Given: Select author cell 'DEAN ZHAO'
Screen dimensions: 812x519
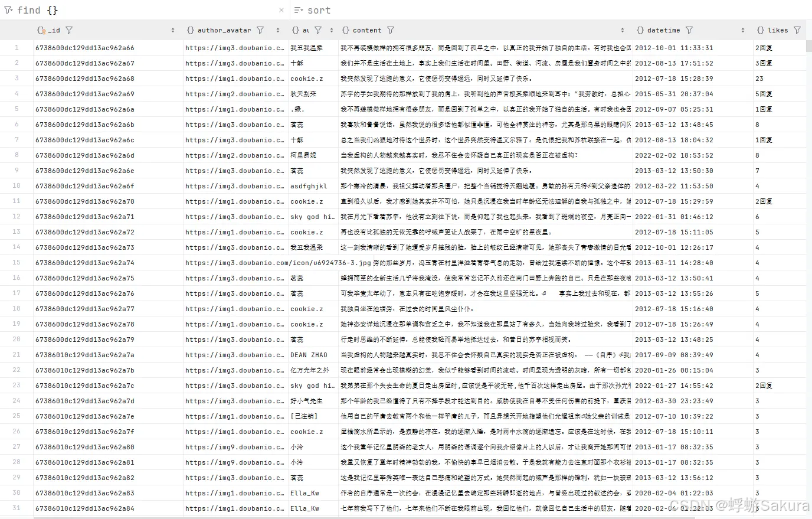Looking at the screenshot, I should coord(313,355).
